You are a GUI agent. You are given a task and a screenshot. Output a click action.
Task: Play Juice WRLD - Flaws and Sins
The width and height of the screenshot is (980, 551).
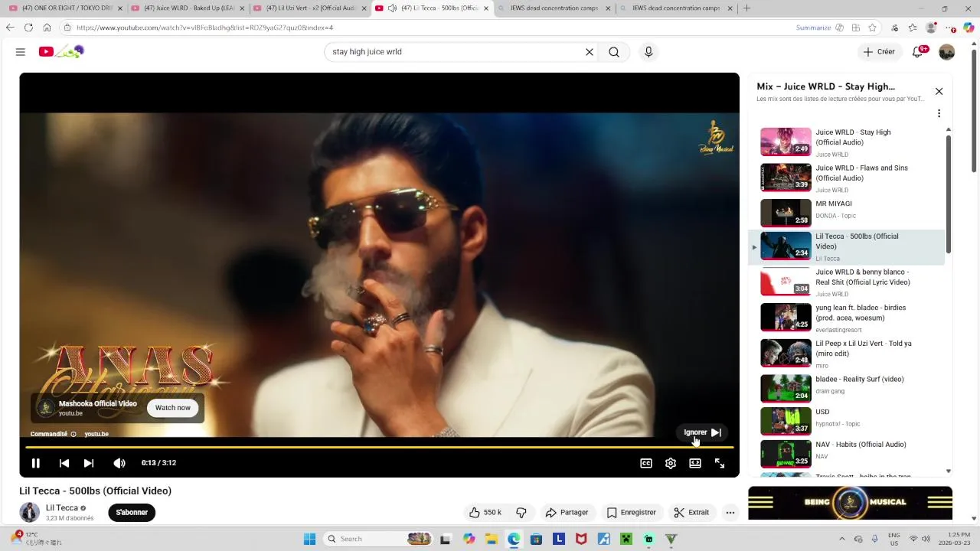pyautogui.click(x=846, y=178)
